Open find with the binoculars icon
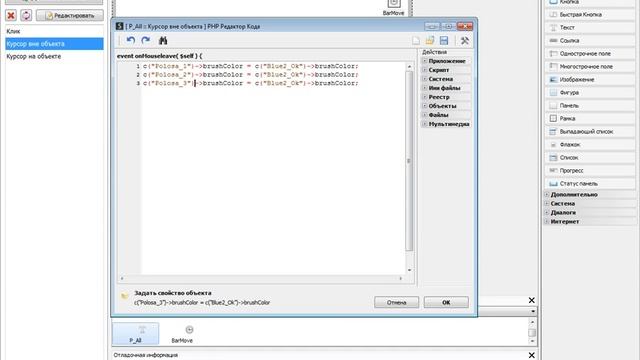This screenshot has width=640, height=360. 163,40
